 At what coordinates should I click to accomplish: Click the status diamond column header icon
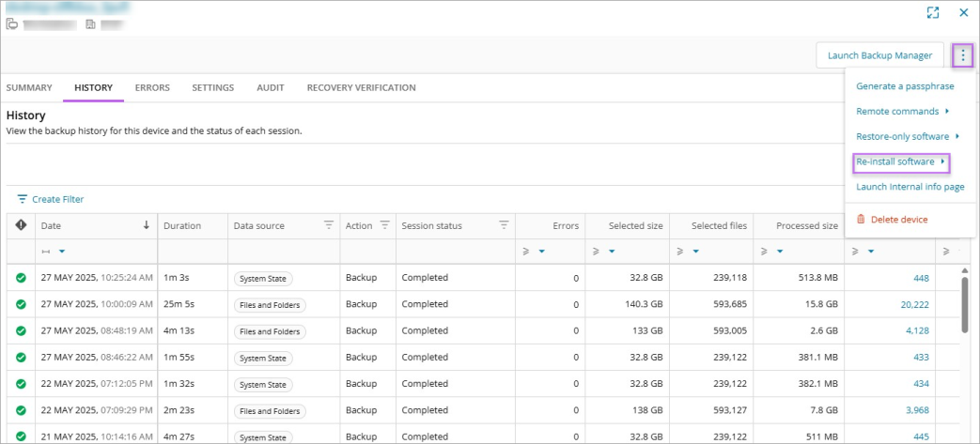tap(21, 225)
